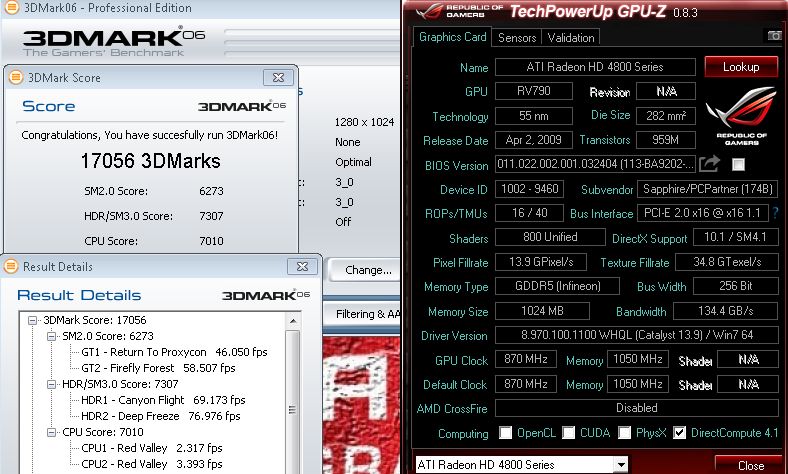Open the Filtering & AA tab in 3DMark06
Image resolution: width=788 pixels, height=474 pixels.
click(363, 315)
